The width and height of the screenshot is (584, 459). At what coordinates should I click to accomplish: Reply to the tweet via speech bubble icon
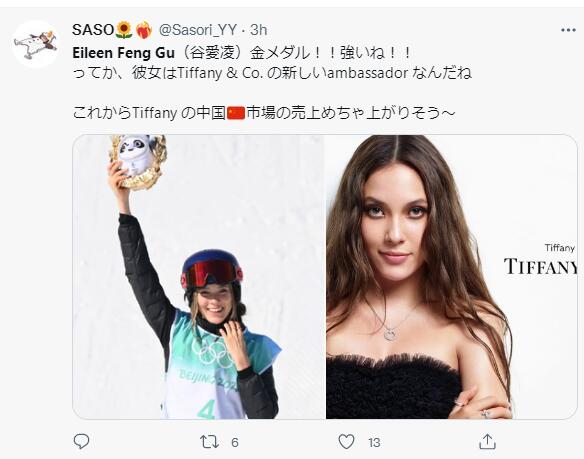81,441
